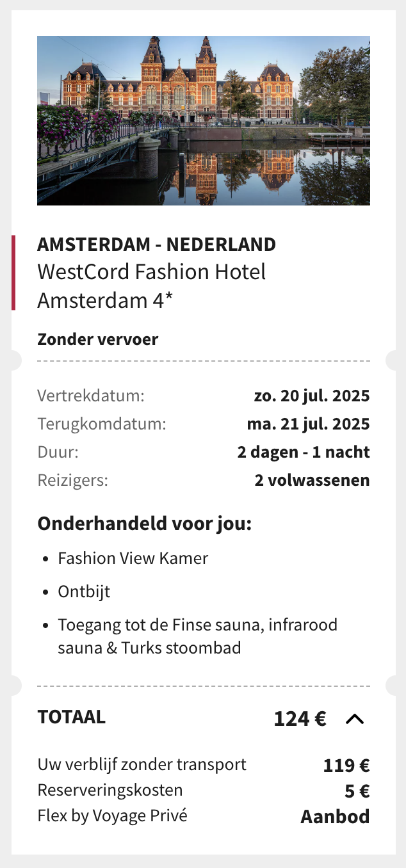Click the 124 € total amount

300,719
